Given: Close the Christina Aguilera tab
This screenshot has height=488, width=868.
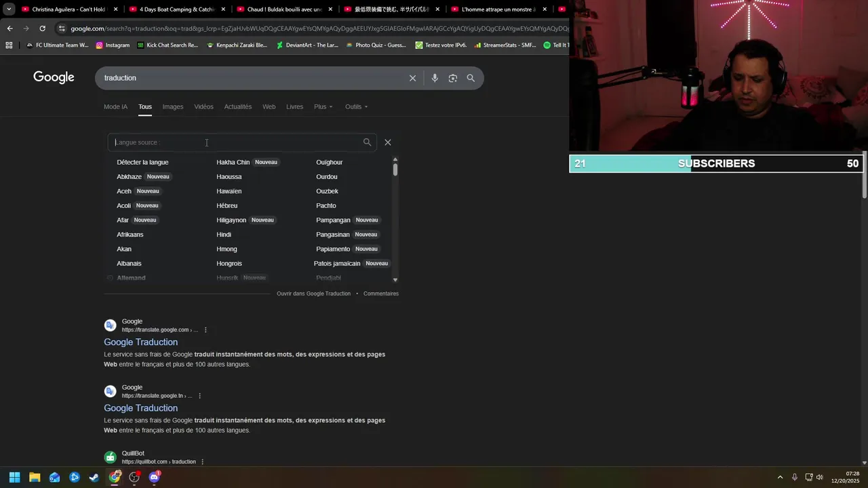Looking at the screenshot, I should pyautogui.click(x=116, y=9).
